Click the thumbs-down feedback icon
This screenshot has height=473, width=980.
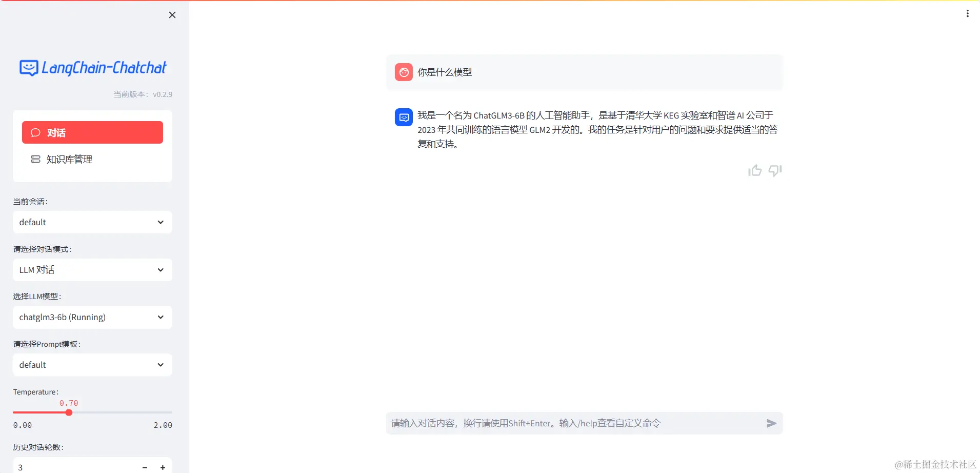coord(775,170)
